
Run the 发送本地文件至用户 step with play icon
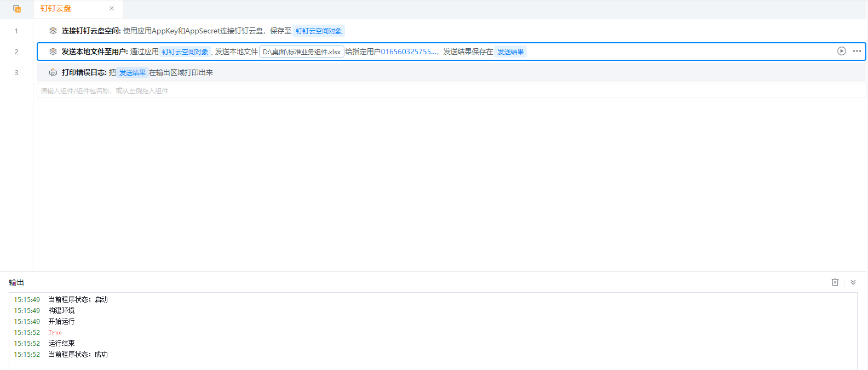(x=842, y=51)
